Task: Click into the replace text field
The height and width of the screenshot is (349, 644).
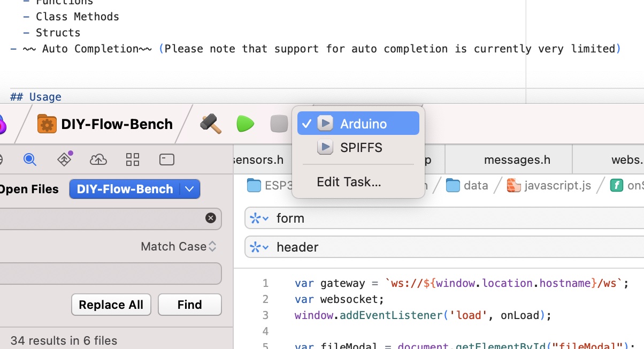Action: [x=110, y=274]
